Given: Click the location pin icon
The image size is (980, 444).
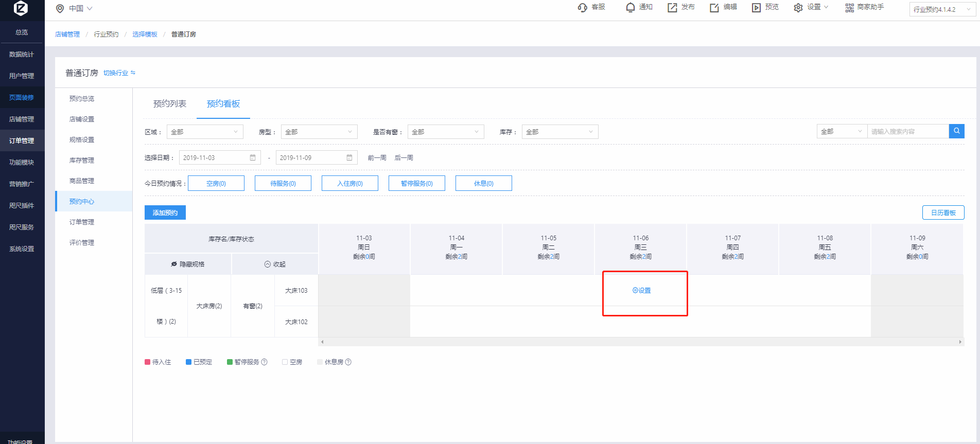Looking at the screenshot, I should [60, 9].
